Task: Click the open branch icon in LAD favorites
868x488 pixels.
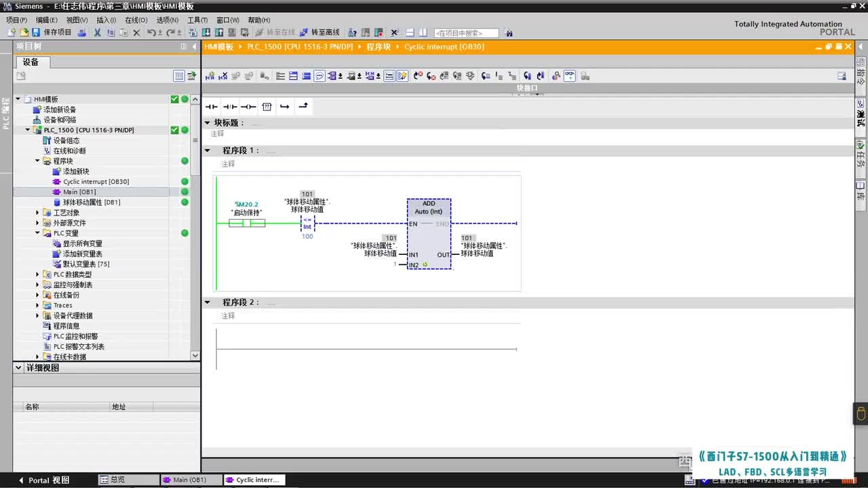Action: 285,106
